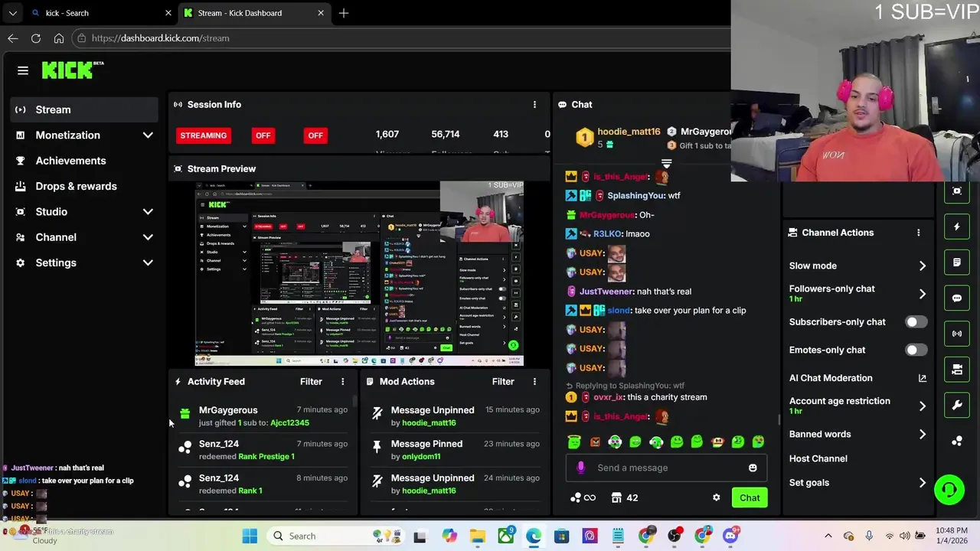980x551 pixels.
Task: Open Discord from taskbar
Action: (730, 536)
